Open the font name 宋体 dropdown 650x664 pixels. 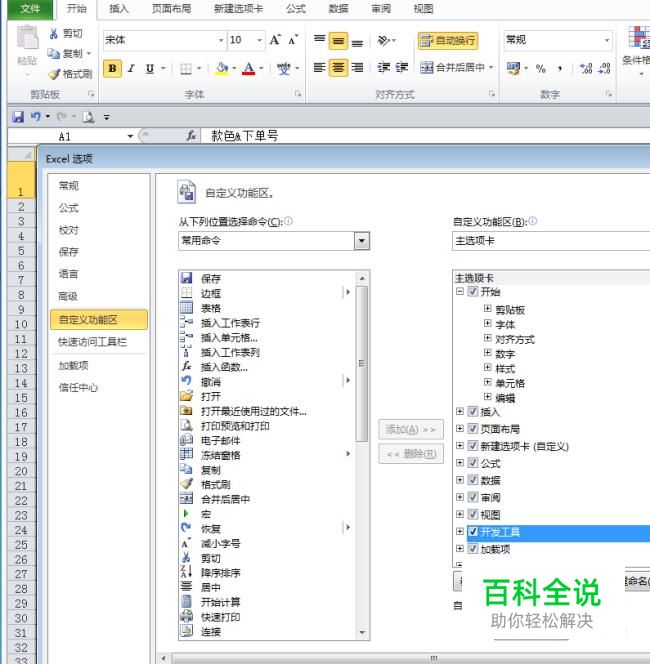tap(221, 40)
